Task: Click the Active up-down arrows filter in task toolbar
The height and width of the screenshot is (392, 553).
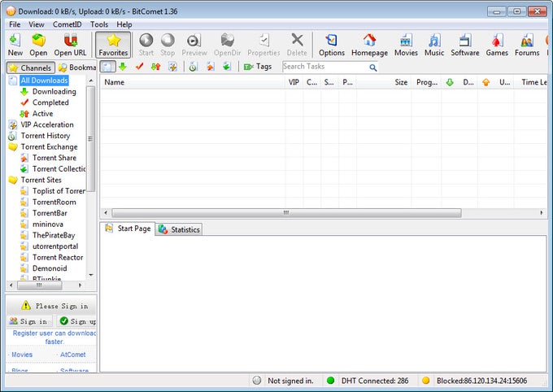Action: tap(155, 67)
